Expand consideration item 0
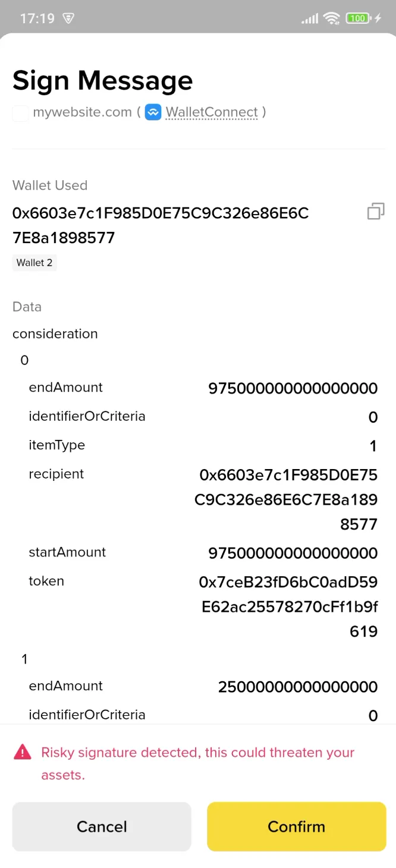 24,360
